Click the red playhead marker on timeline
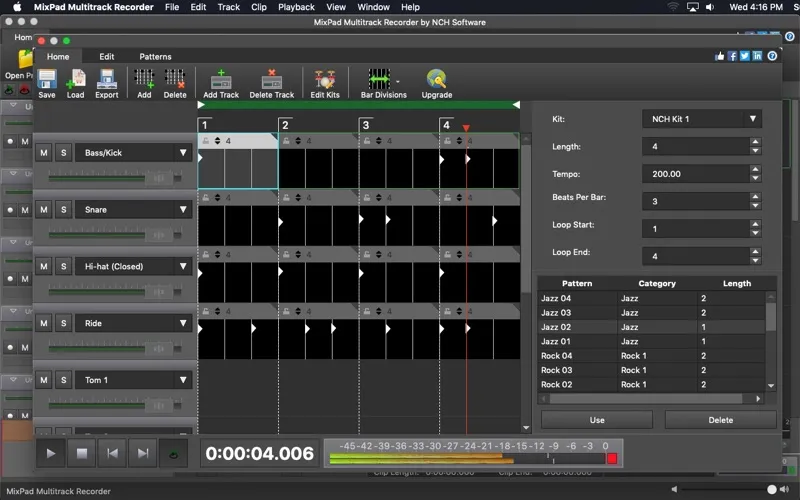 click(x=466, y=128)
